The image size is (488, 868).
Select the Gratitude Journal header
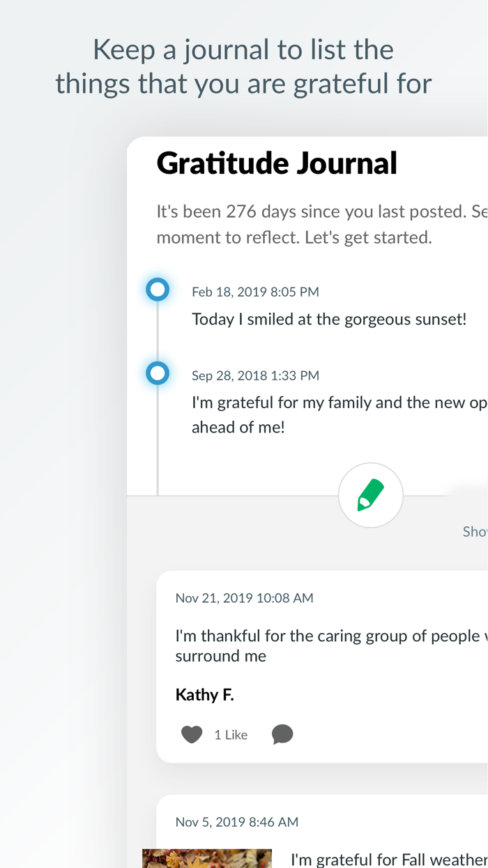(x=277, y=163)
